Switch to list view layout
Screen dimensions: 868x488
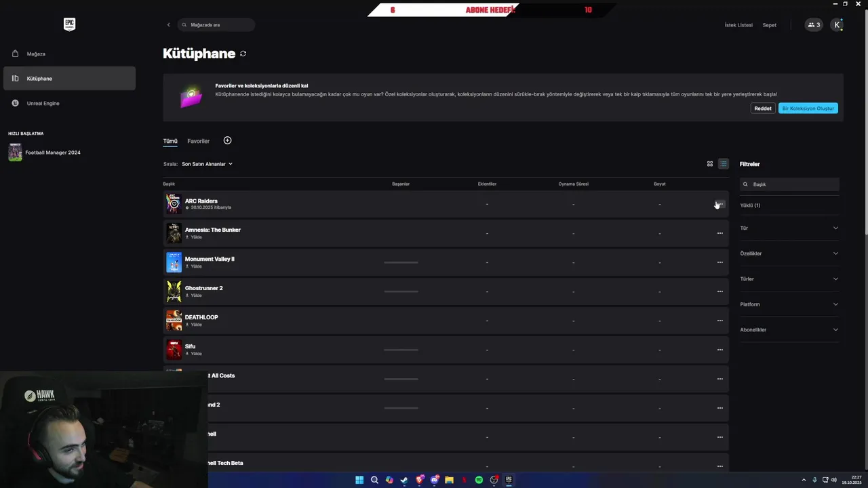coord(724,164)
